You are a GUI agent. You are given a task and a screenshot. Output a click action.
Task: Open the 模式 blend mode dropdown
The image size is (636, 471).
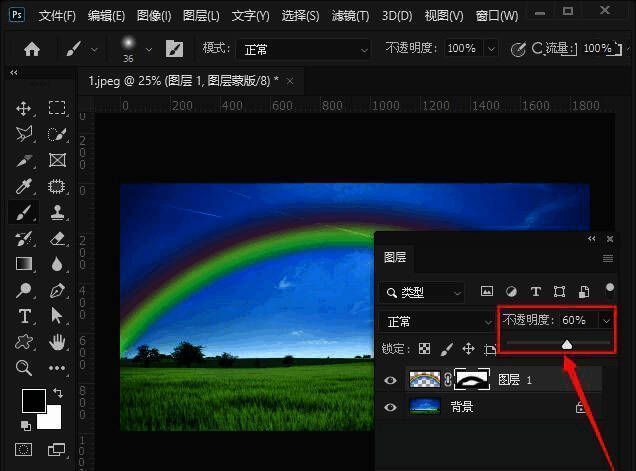click(x=303, y=50)
